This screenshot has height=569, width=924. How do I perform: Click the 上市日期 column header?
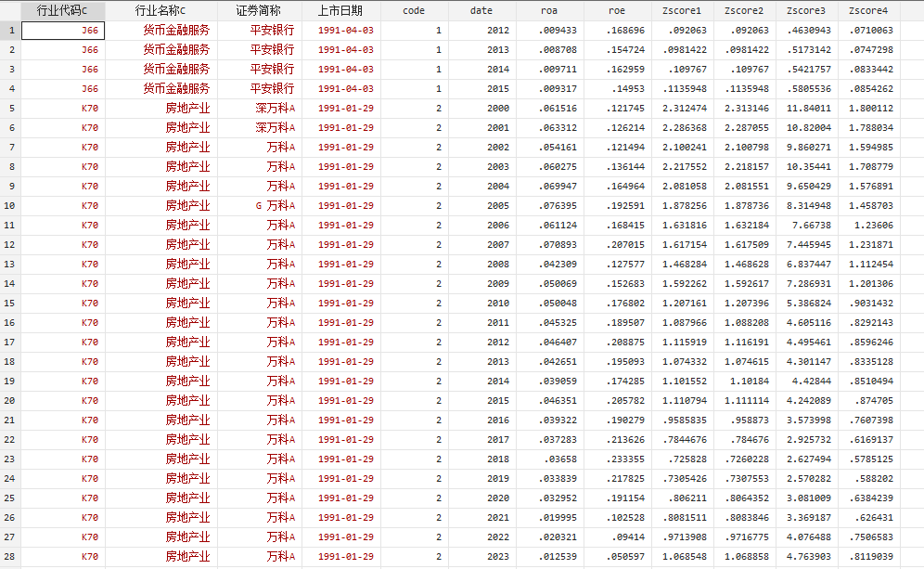click(340, 11)
